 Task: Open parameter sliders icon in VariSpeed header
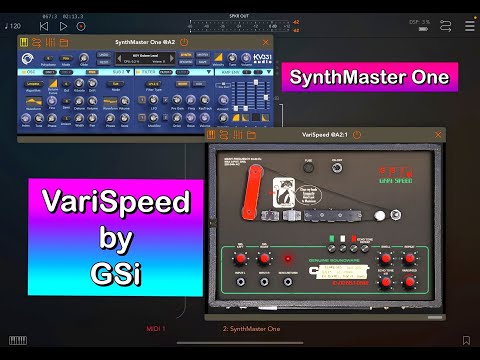pos(238,135)
